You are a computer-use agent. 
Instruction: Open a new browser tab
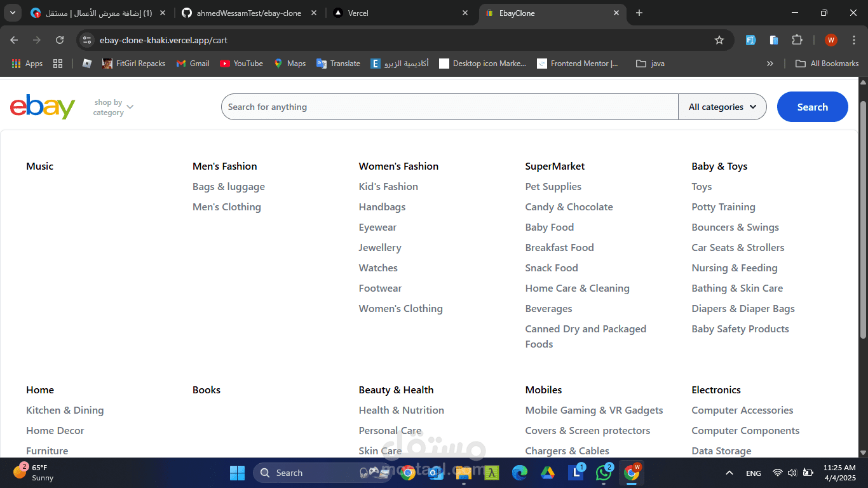point(639,13)
